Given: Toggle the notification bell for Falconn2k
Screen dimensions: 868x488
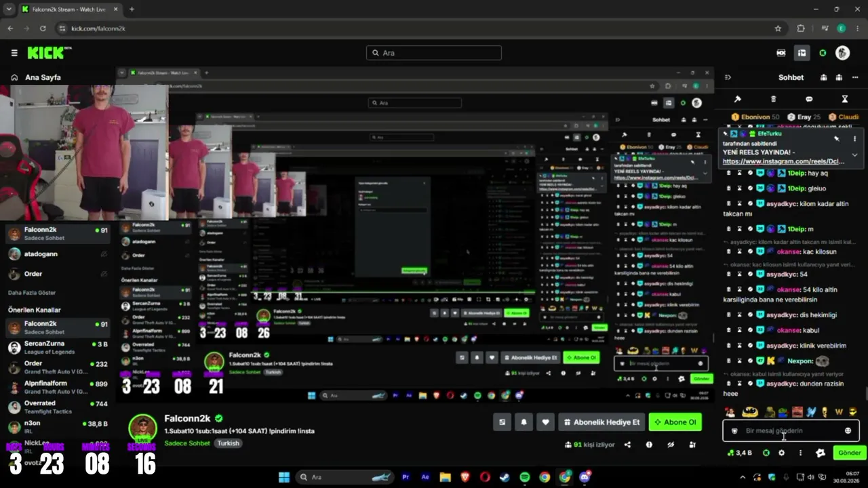Looking at the screenshot, I should point(524,422).
